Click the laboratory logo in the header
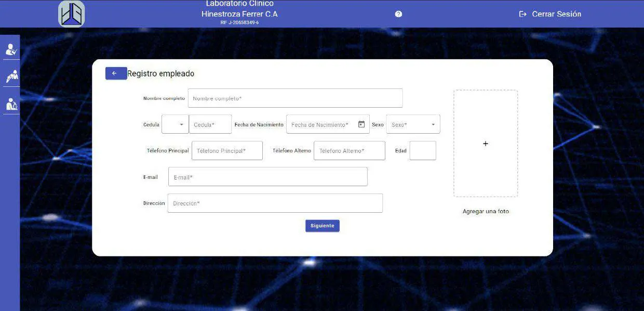The width and height of the screenshot is (644, 311). pos(72,14)
